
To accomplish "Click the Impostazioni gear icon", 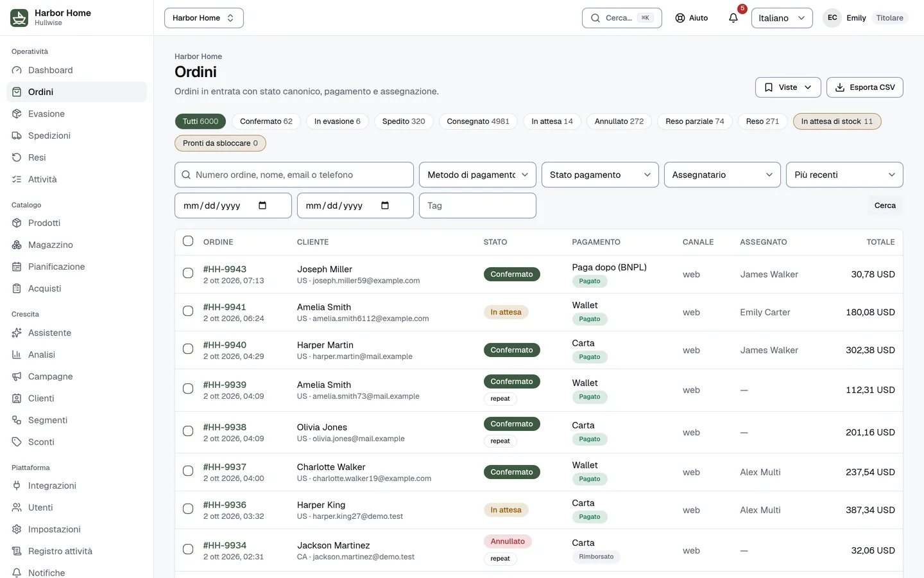I will (17, 529).
